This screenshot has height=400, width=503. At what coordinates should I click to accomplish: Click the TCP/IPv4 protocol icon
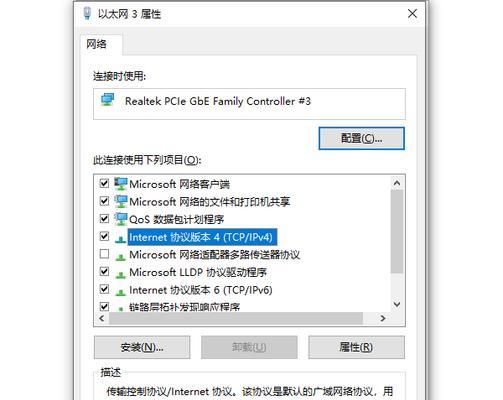(x=120, y=239)
